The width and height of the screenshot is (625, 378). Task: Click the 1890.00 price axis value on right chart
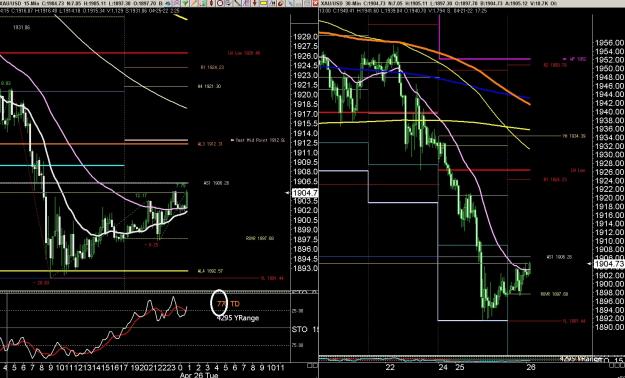coord(610,327)
